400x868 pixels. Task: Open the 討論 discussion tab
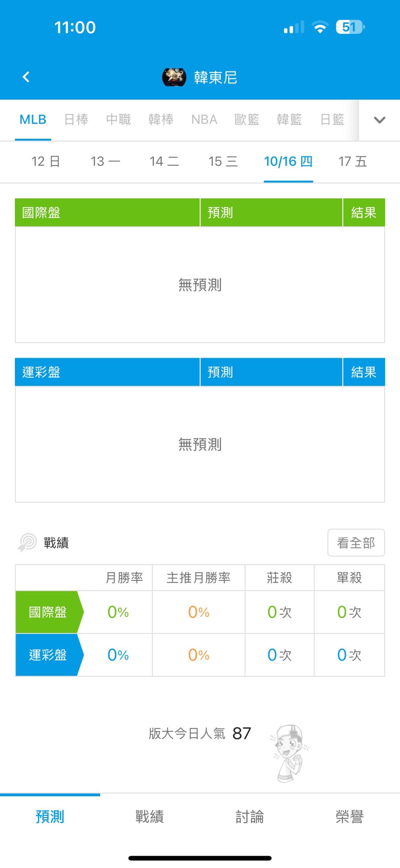250,816
